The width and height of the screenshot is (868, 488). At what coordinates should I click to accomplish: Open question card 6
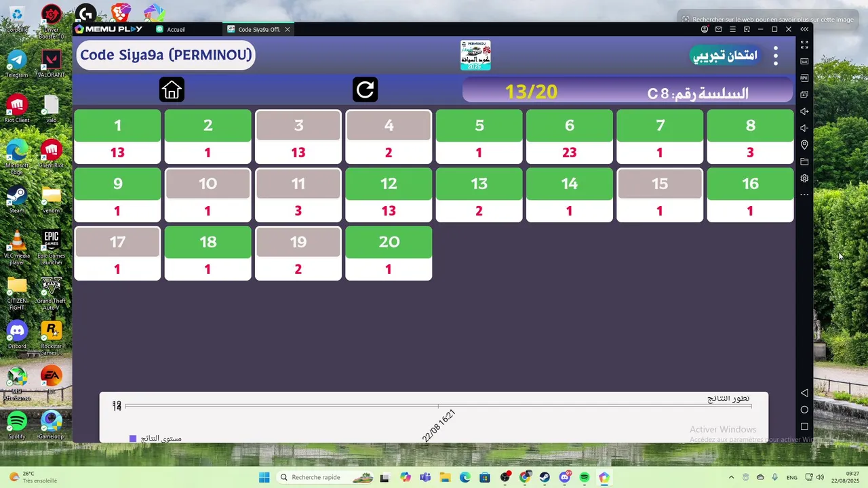(570, 137)
